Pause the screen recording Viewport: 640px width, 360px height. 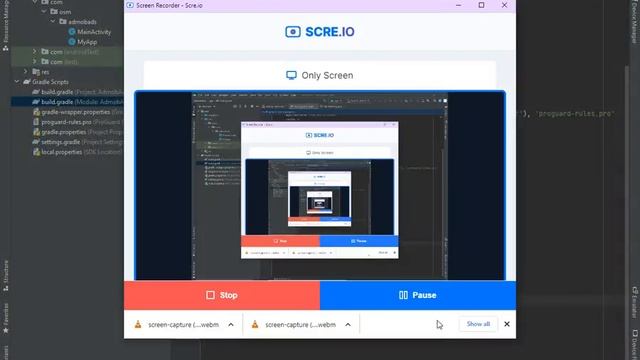tap(418, 295)
